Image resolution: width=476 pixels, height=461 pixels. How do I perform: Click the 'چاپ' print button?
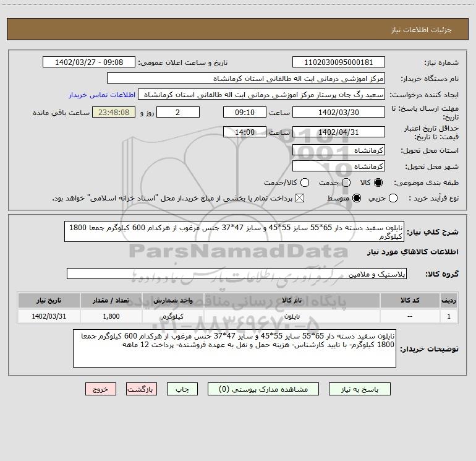pyautogui.click(x=182, y=389)
